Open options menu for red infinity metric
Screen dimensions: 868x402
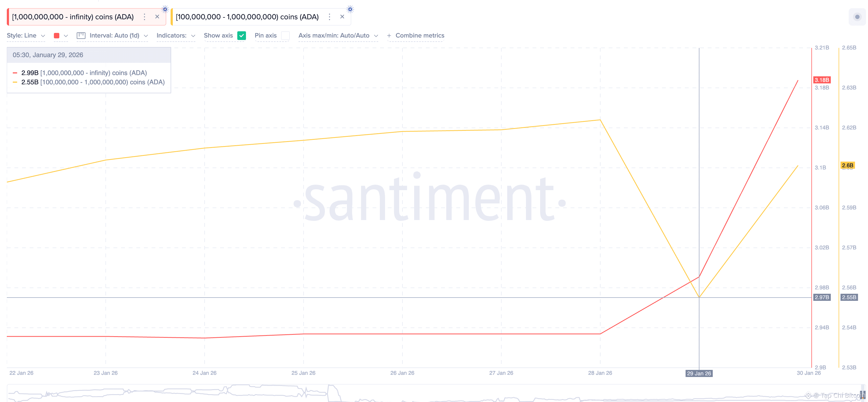pyautogui.click(x=144, y=17)
